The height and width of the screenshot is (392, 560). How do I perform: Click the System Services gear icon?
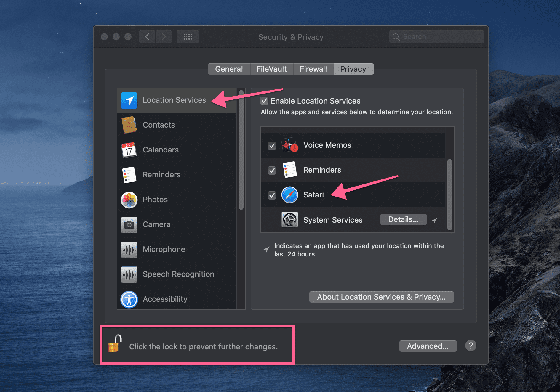tap(290, 220)
